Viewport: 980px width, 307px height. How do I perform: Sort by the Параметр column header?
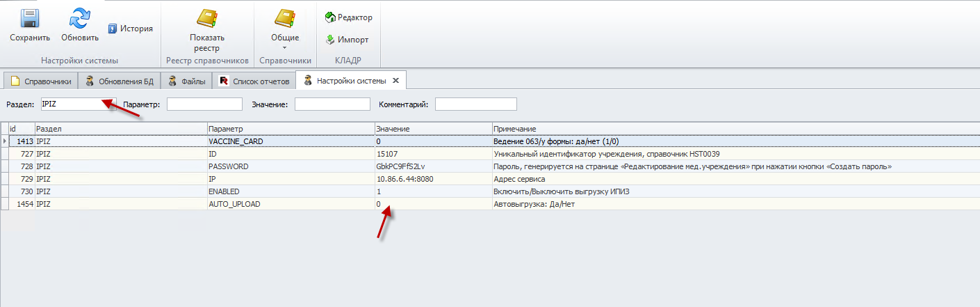tap(290, 129)
